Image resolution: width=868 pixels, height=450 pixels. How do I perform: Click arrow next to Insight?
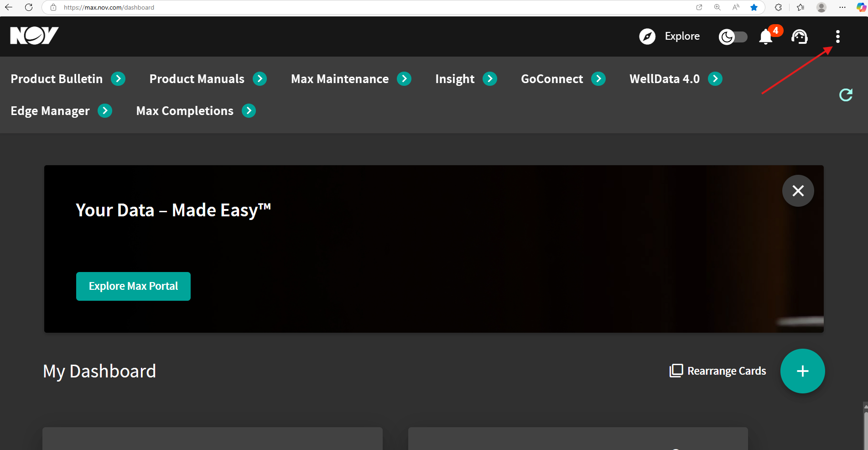(490, 79)
